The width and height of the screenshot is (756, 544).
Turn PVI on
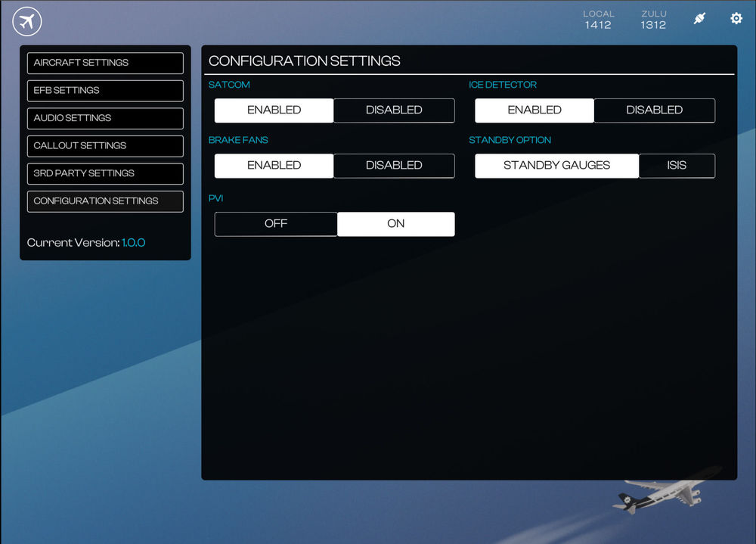(396, 224)
